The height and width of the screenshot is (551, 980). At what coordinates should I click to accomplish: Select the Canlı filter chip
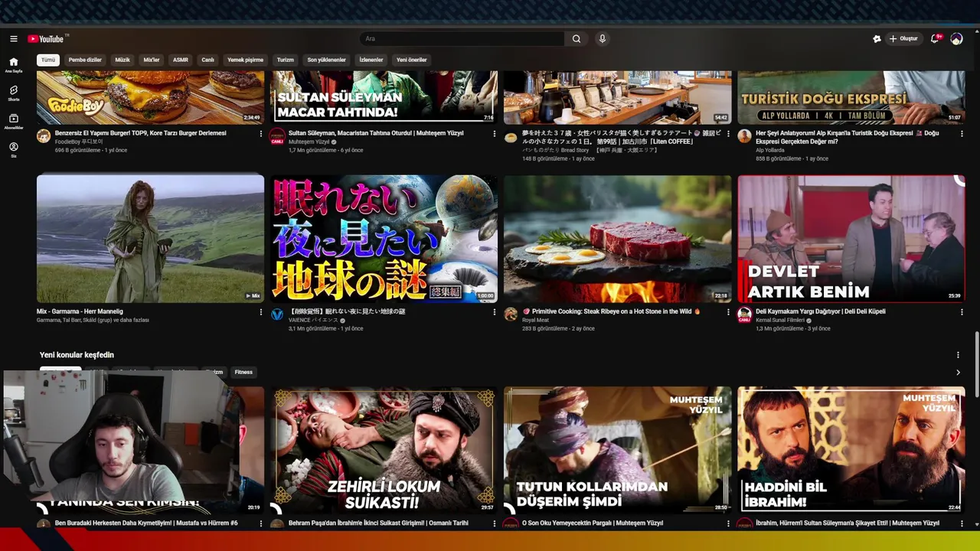[207, 60]
